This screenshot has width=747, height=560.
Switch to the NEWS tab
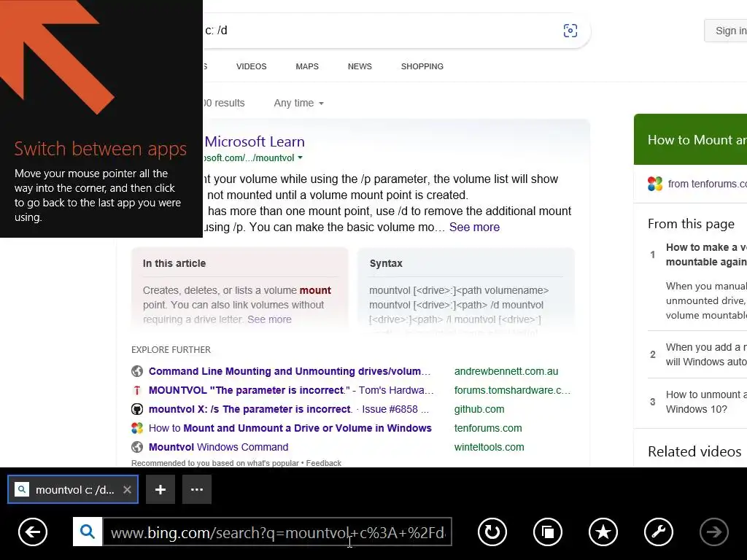360,66
